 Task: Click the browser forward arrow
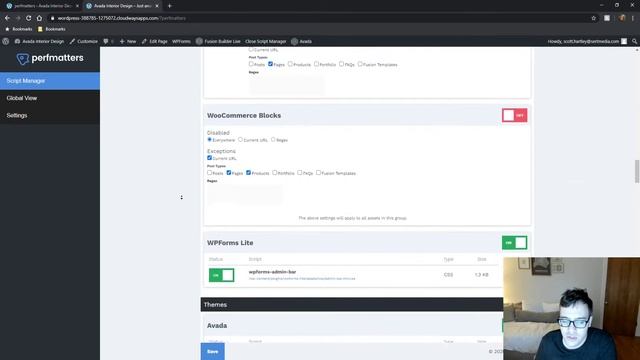click(18, 18)
